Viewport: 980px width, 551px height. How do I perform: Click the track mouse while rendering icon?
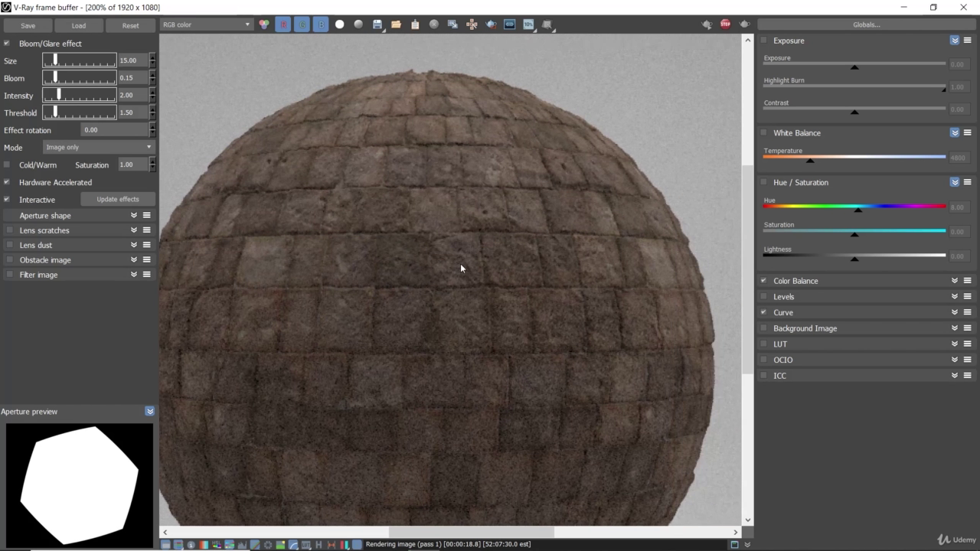(x=472, y=24)
